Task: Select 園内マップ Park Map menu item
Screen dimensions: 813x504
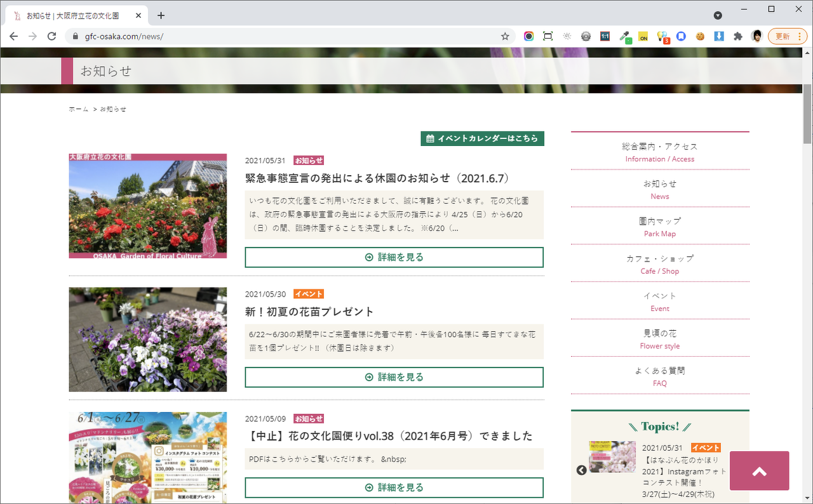Action: [660, 227]
